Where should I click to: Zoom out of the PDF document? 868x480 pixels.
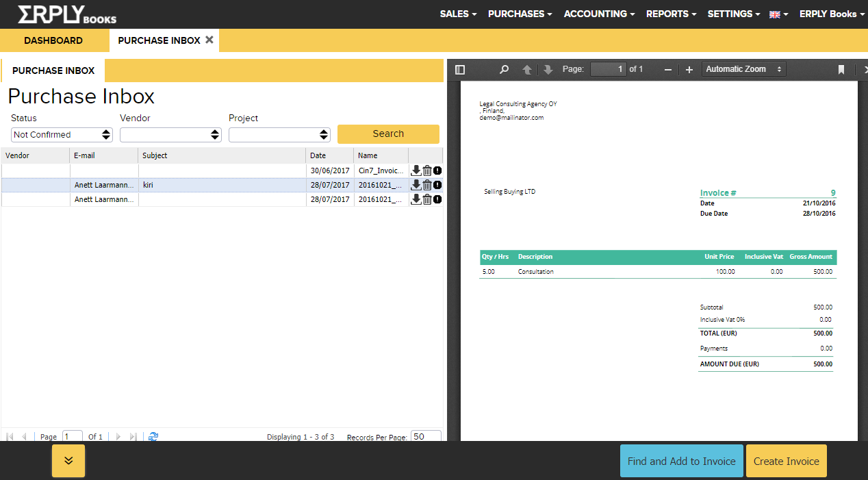coord(668,69)
